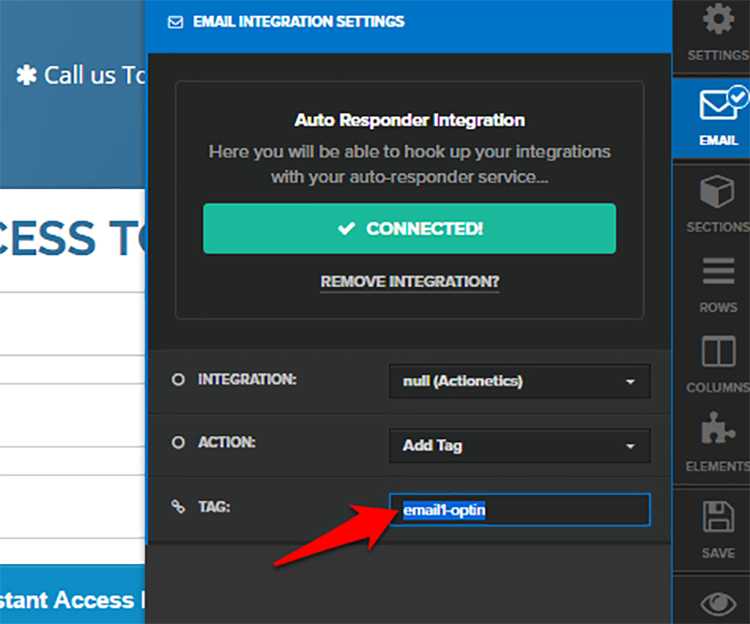Click the green CONNECTED! button
This screenshot has height=624, width=750.
point(409,229)
